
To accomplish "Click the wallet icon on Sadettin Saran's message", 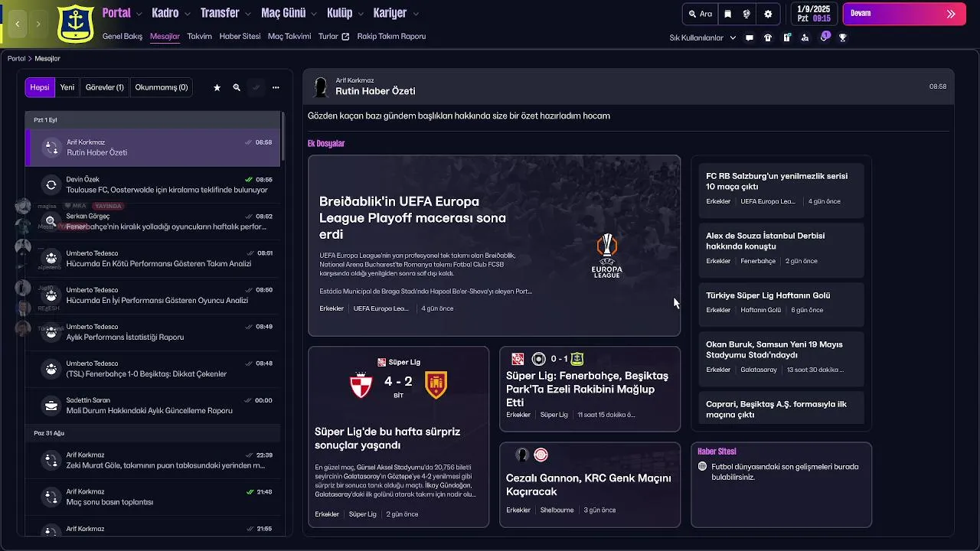I will [x=51, y=406].
